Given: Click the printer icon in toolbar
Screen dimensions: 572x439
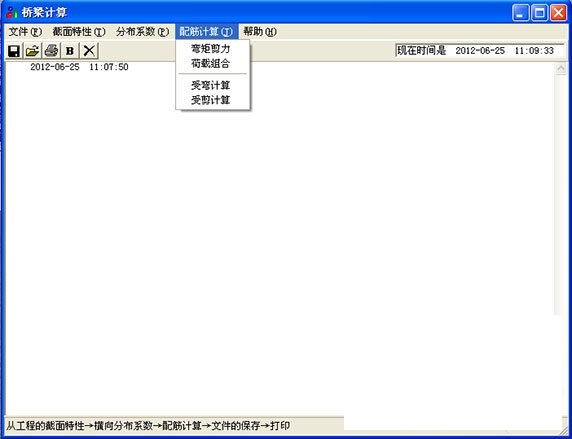Looking at the screenshot, I should 51,51.
